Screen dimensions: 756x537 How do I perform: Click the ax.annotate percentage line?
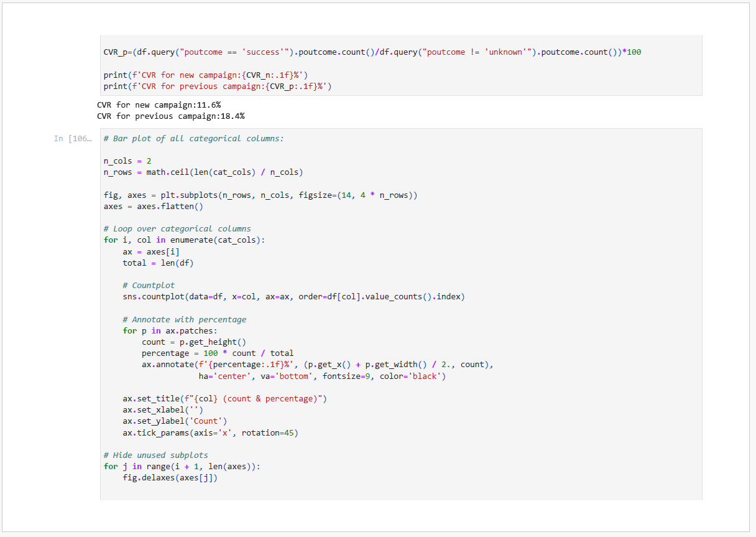point(317,365)
